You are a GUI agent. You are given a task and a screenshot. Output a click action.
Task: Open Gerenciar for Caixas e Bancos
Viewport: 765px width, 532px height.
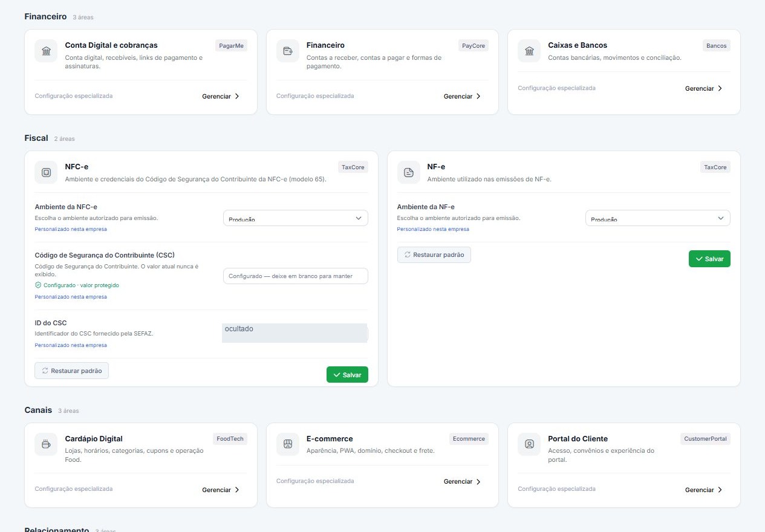704,88
